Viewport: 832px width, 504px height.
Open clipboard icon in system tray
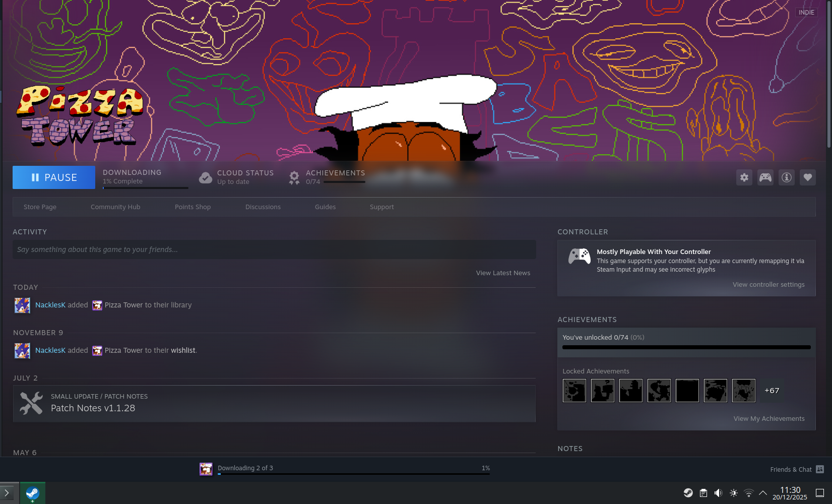click(703, 493)
